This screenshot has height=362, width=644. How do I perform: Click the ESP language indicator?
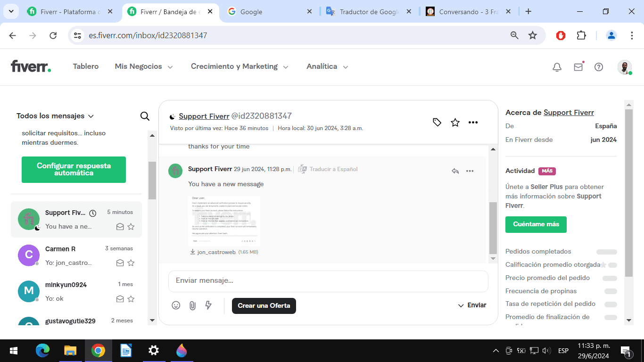pyautogui.click(x=563, y=351)
